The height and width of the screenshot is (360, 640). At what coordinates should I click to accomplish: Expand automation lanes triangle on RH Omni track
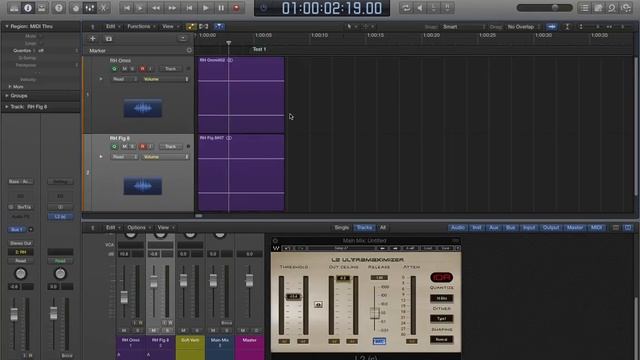[x=101, y=79]
